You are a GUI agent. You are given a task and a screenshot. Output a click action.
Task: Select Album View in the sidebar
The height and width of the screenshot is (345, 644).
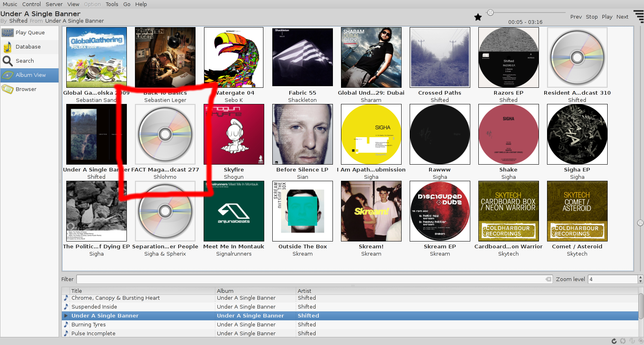(29, 75)
